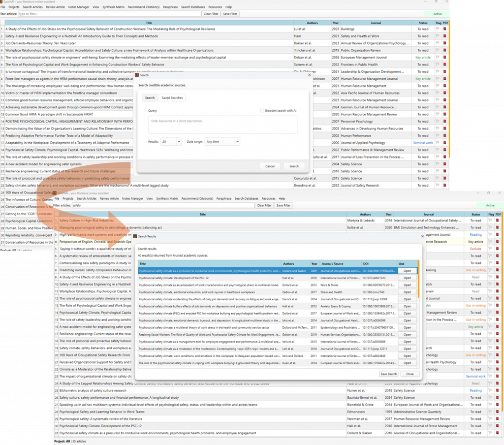The image size is (504, 445).
Task: Close the Search Results dialog with its X
Action: coord(422,236)
